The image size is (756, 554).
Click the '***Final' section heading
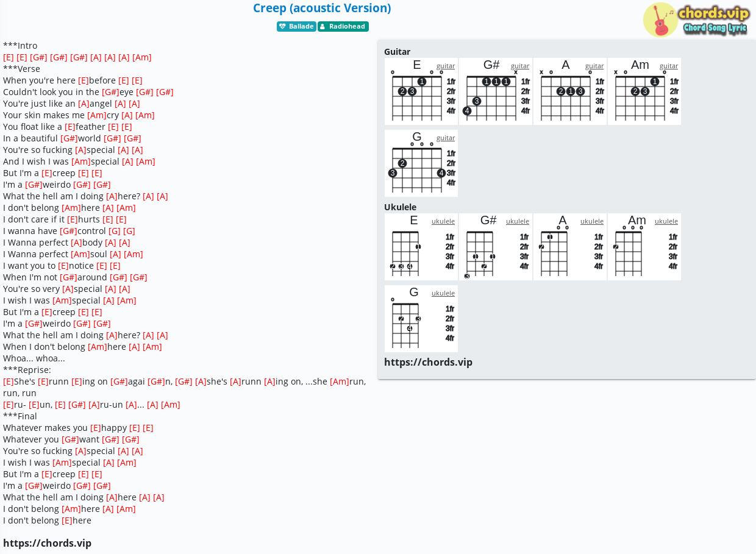click(20, 416)
